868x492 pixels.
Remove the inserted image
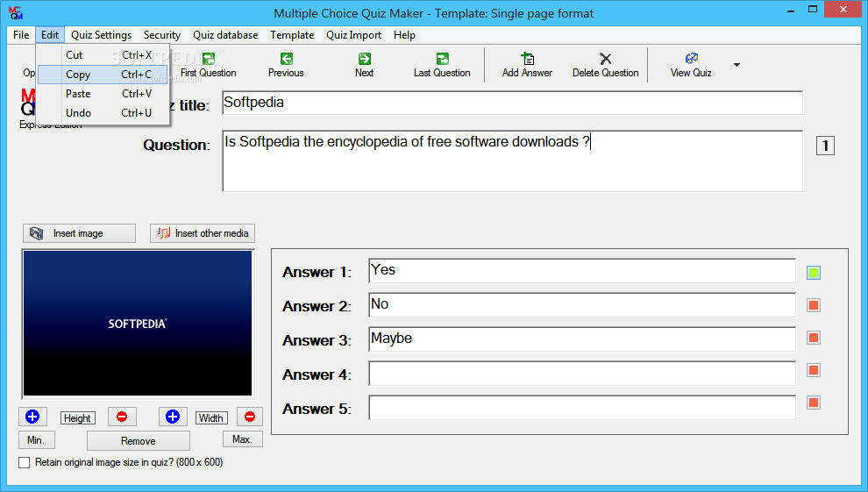coord(139,441)
